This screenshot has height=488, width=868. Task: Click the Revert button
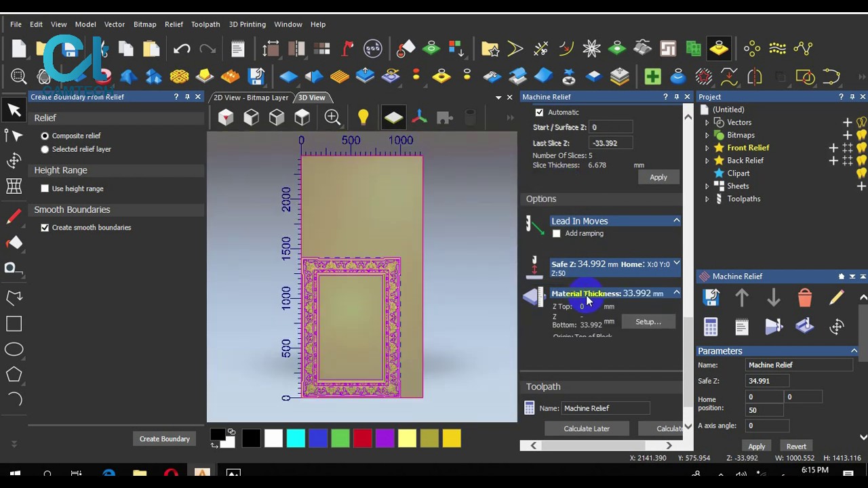796,447
